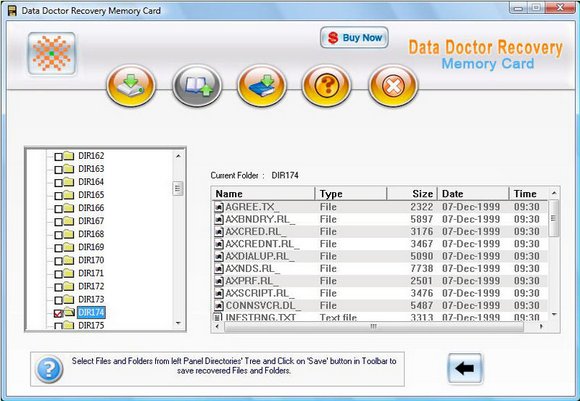The width and height of the screenshot is (580, 401).
Task: Click the Buy Now button
Action: point(354,37)
